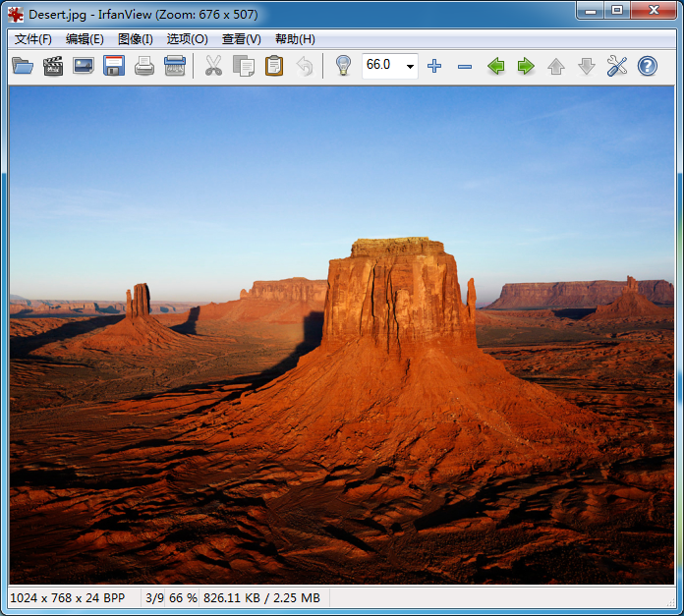Click the zoom value field showing 66.0

pos(380,66)
